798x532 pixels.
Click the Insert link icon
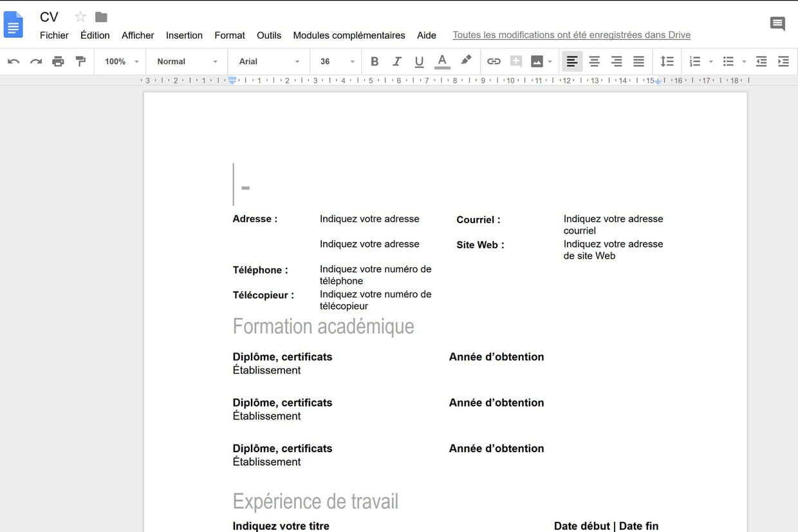pyautogui.click(x=494, y=62)
